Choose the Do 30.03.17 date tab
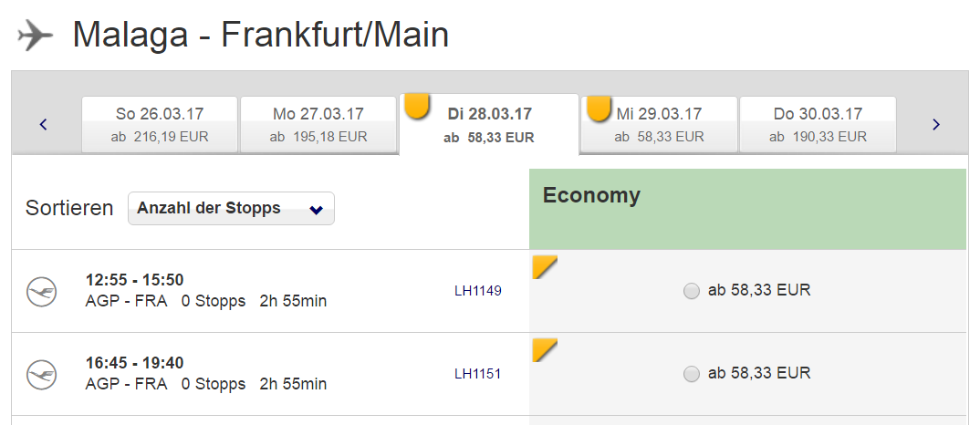Screen dimensions: 980x425 coord(818,124)
